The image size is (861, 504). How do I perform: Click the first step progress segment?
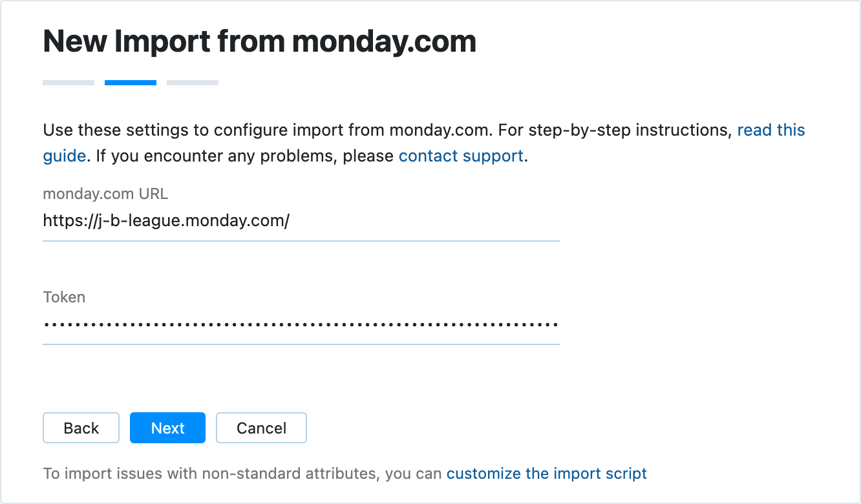(x=68, y=82)
